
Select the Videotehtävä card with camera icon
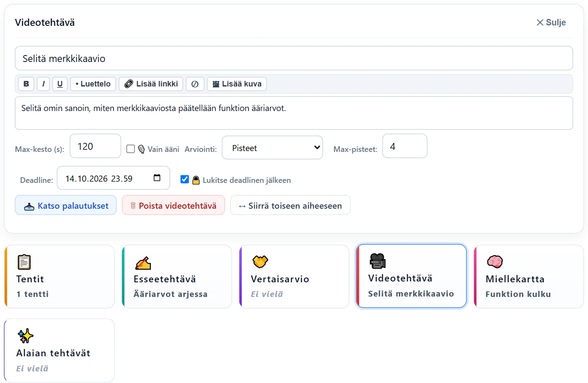[x=411, y=276]
